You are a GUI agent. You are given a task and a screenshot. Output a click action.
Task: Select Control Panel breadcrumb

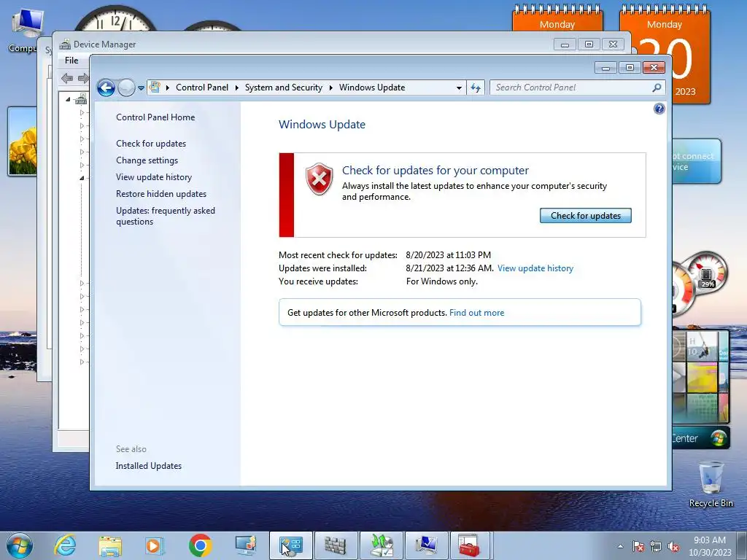pos(202,87)
